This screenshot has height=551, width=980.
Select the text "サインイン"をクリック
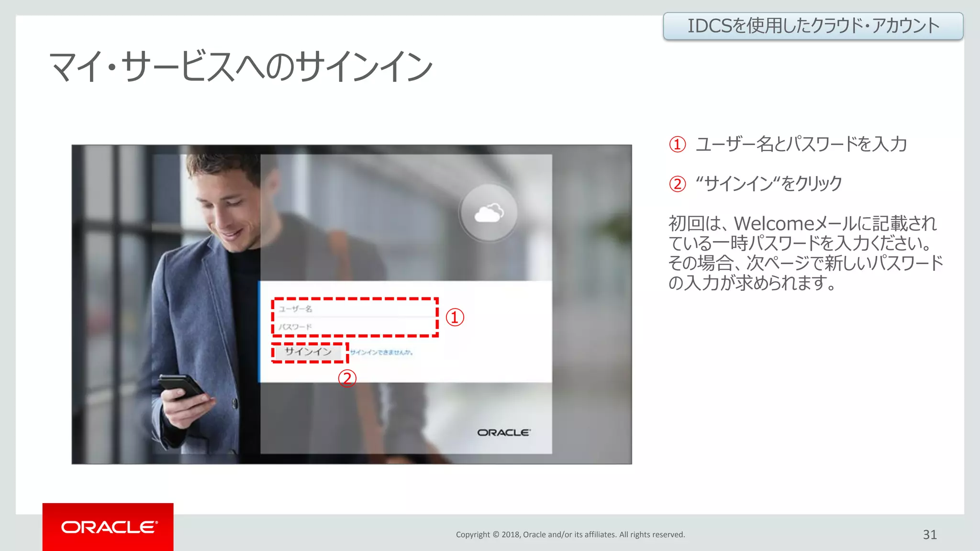tap(768, 184)
